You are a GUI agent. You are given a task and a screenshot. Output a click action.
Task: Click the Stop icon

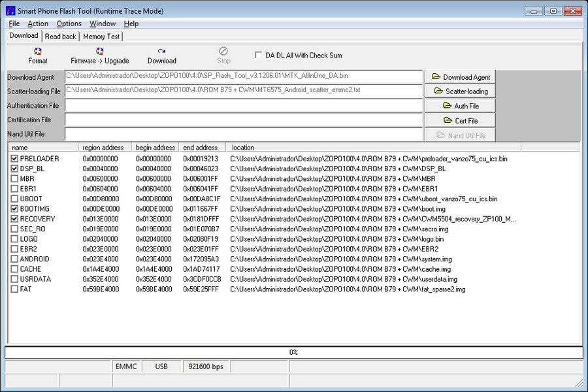pos(223,51)
